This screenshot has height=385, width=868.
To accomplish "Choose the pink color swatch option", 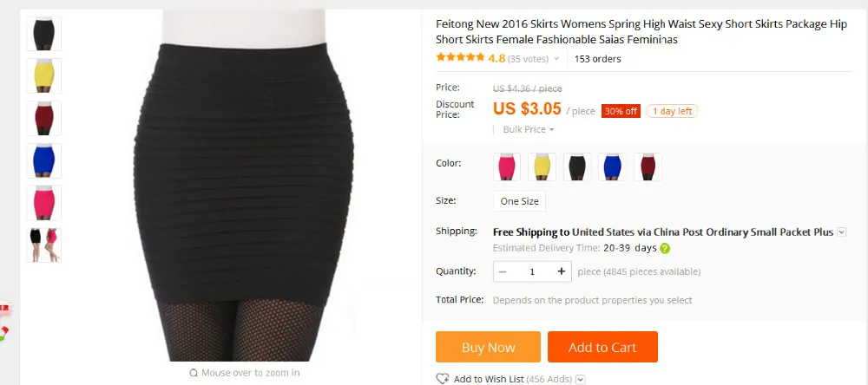I will 507,166.
